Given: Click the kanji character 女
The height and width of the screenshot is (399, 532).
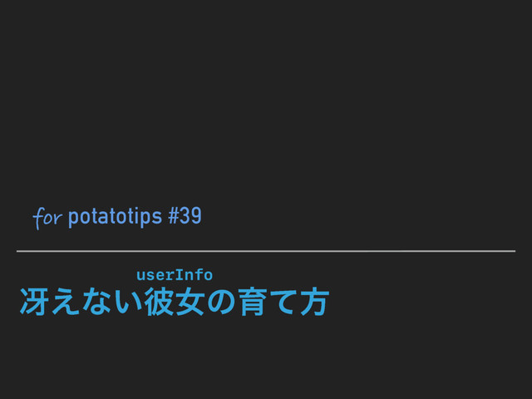Looking at the screenshot, I should (190, 302).
